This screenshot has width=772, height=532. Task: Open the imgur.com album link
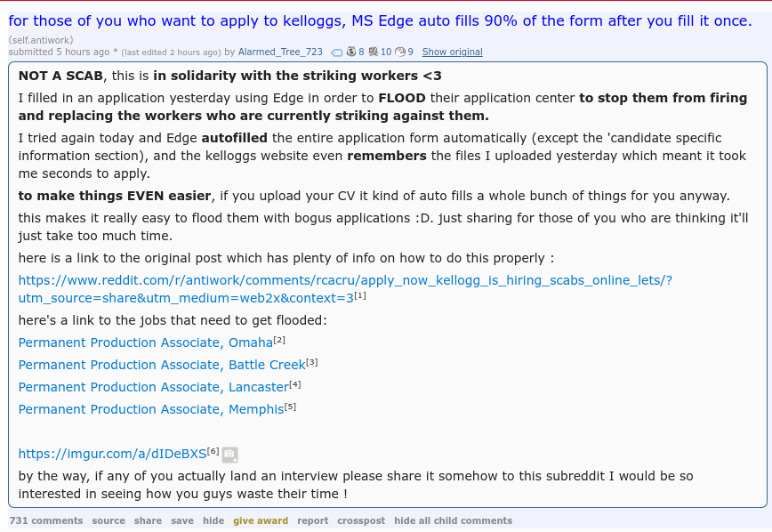[112, 454]
